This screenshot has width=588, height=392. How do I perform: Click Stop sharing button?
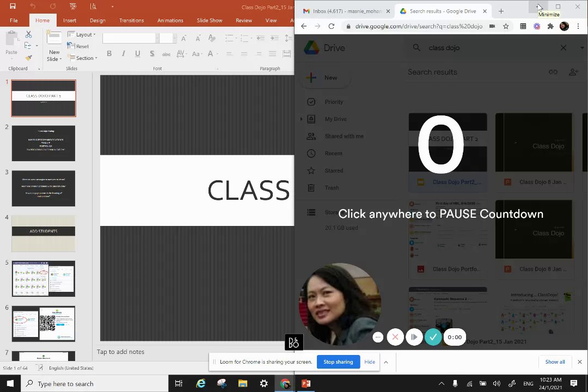click(338, 362)
